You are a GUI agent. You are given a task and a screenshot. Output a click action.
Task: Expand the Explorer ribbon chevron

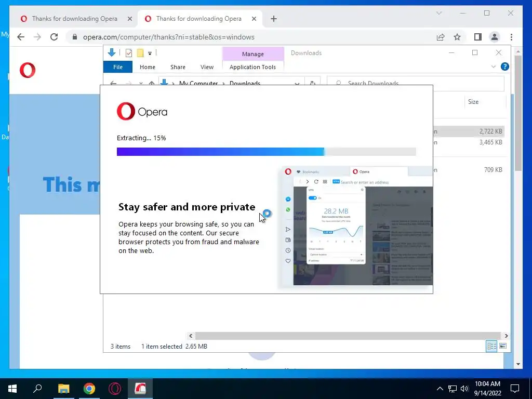click(x=494, y=66)
